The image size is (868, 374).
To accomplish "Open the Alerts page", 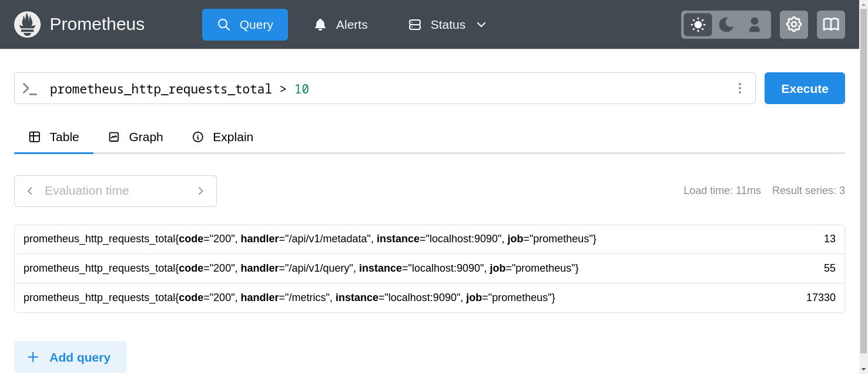I will pyautogui.click(x=341, y=25).
